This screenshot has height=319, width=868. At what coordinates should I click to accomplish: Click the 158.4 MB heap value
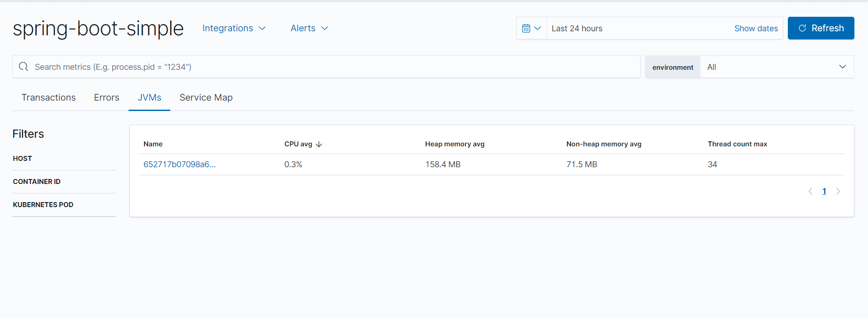point(443,164)
